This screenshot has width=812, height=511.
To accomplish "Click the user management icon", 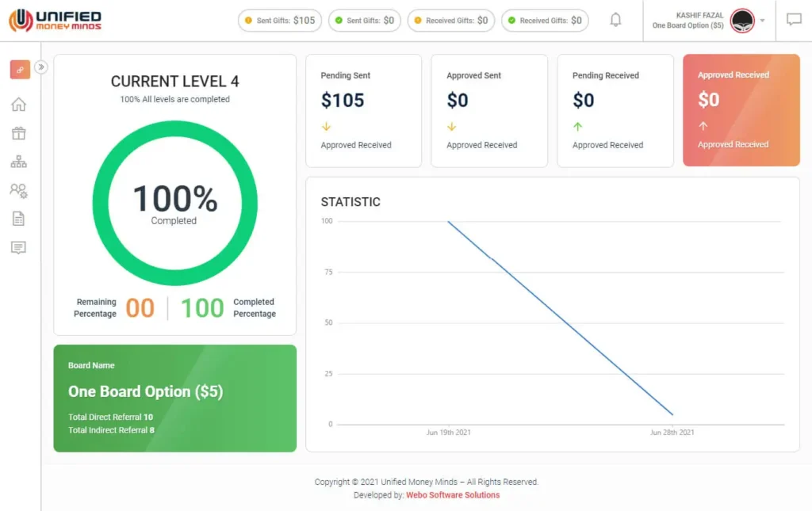I will coord(18,190).
